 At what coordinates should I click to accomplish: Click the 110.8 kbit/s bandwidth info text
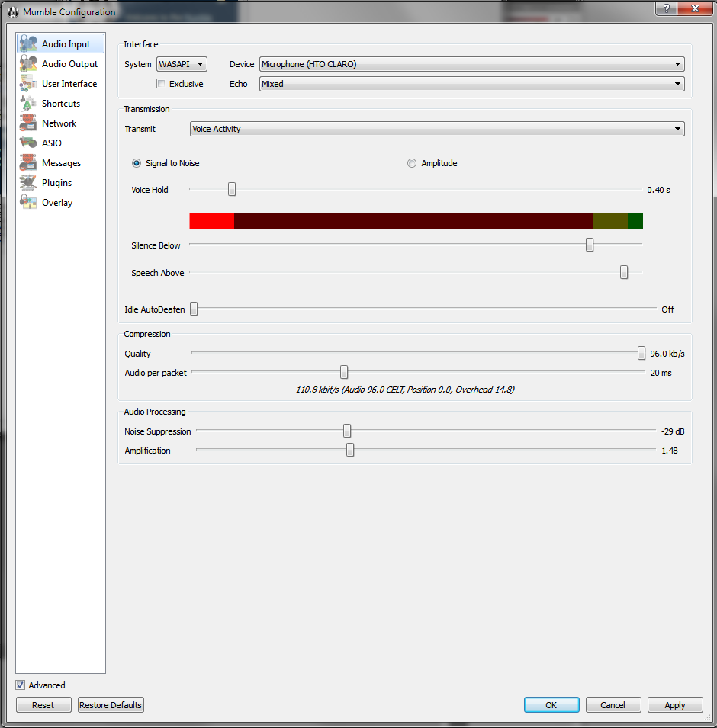405,390
